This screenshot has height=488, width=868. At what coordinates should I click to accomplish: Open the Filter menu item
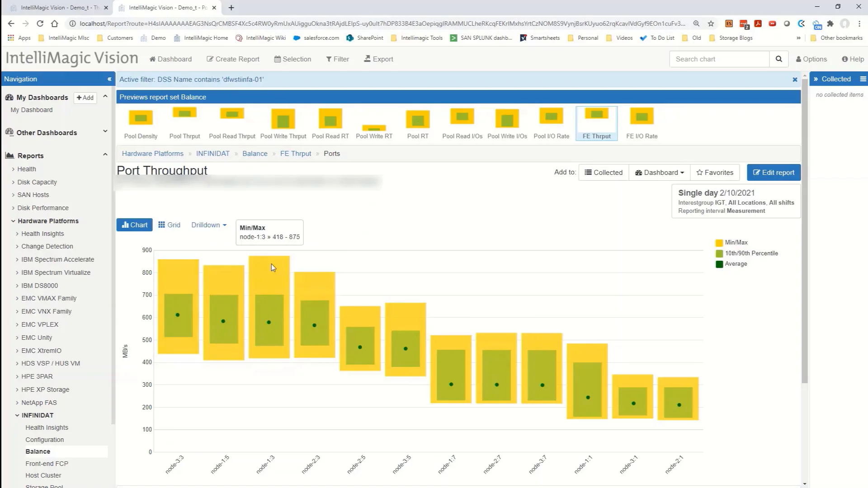click(x=337, y=59)
